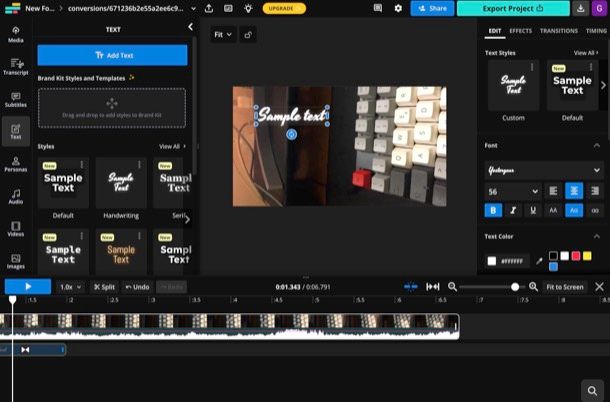The image size is (610, 402).
Task: Show next text styles in right panel
Action: tap(603, 85)
